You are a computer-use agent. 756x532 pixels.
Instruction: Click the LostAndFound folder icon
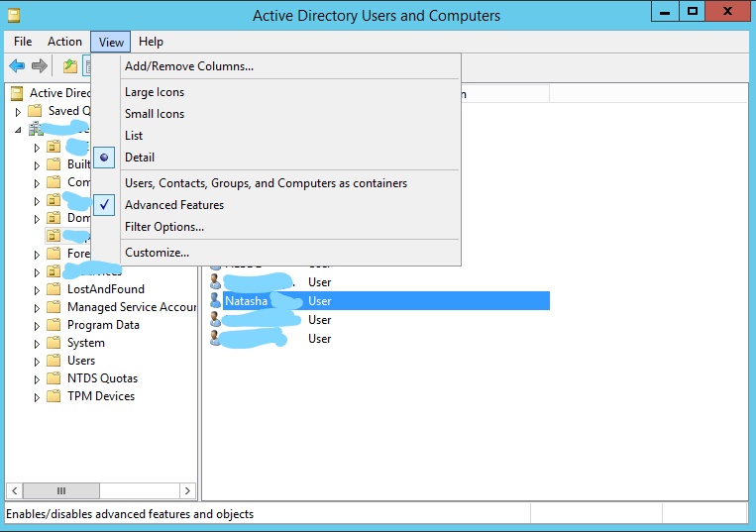[x=54, y=289]
